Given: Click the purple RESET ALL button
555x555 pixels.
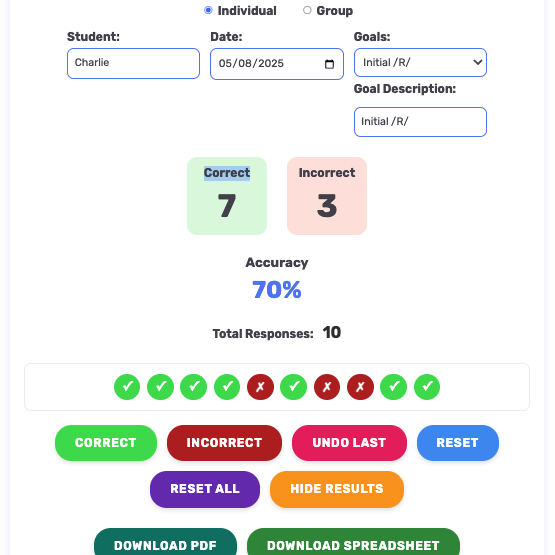Looking at the screenshot, I should point(205,489).
